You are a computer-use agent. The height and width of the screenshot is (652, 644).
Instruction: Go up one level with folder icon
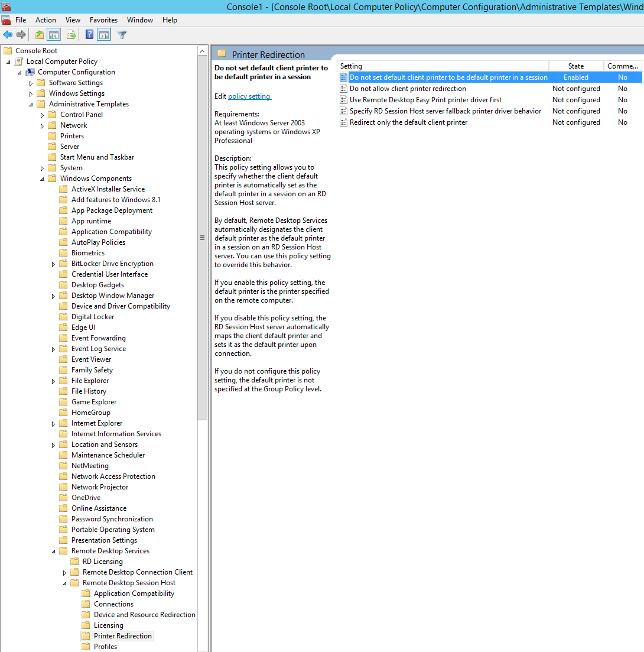40,35
